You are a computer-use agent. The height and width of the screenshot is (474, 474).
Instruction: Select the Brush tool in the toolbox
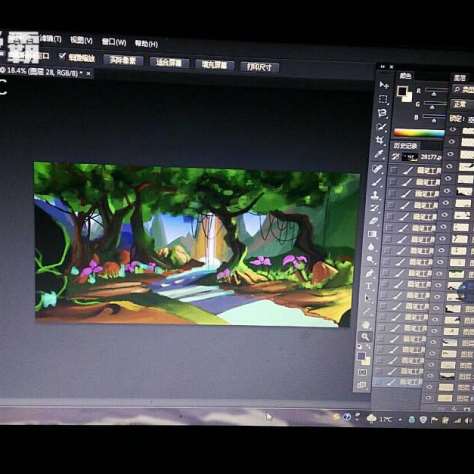click(x=377, y=182)
